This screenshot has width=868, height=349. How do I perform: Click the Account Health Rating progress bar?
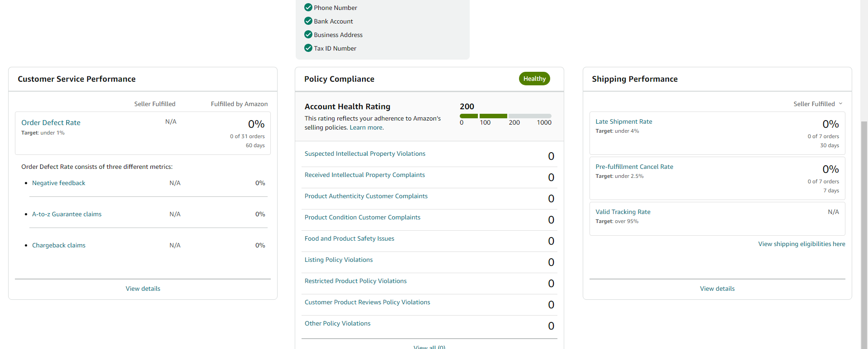tap(505, 116)
